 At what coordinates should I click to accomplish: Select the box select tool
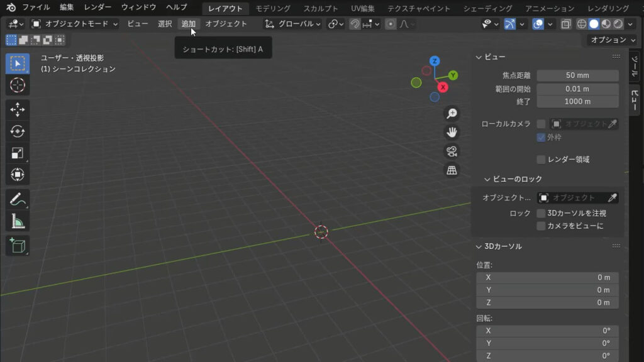tap(17, 63)
